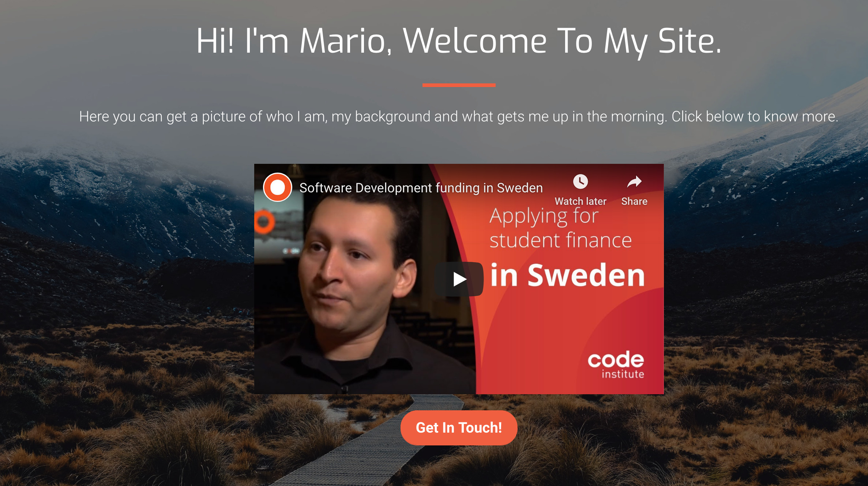Image resolution: width=868 pixels, height=486 pixels.
Task: Select the 'Share' text label
Action: pos(634,201)
